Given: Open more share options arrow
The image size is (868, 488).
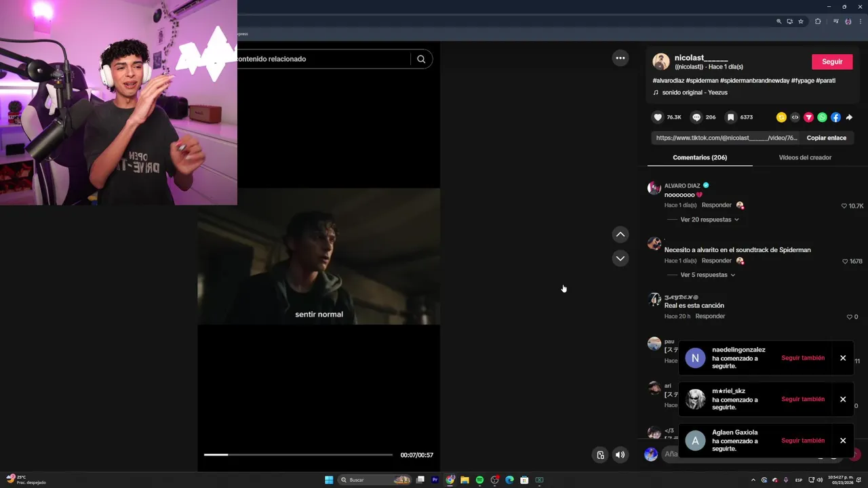Looking at the screenshot, I should pyautogui.click(x=849, y=117).
